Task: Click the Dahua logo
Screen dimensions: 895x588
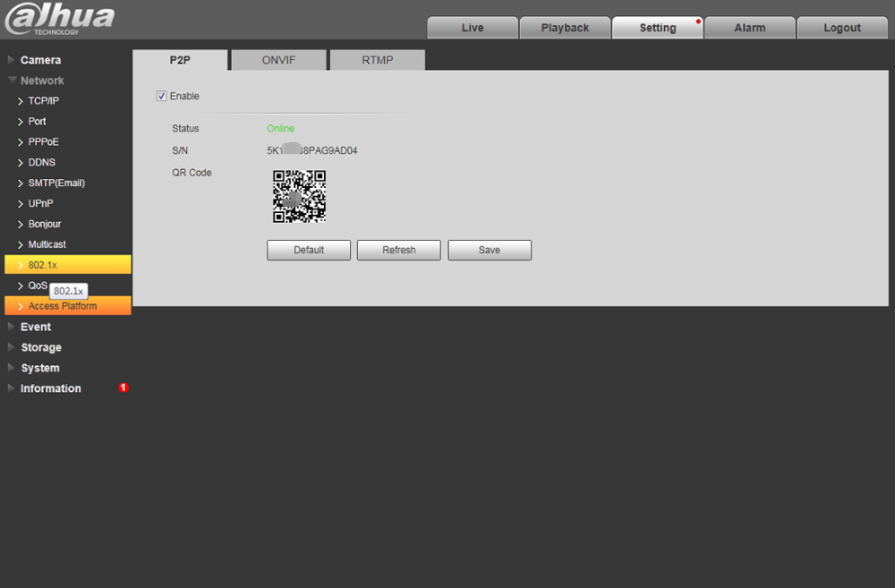Action: pos(59,19)
